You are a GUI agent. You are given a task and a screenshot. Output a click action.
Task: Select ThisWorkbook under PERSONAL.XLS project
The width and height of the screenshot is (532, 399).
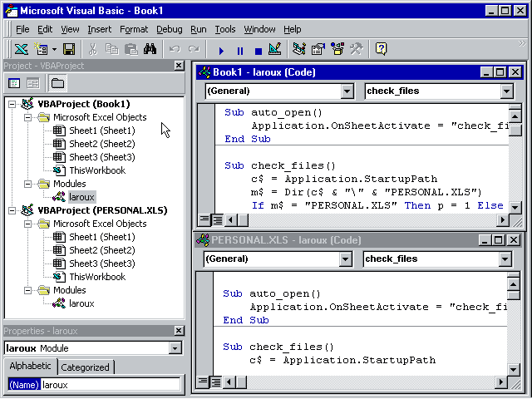[x=97, y=277]
